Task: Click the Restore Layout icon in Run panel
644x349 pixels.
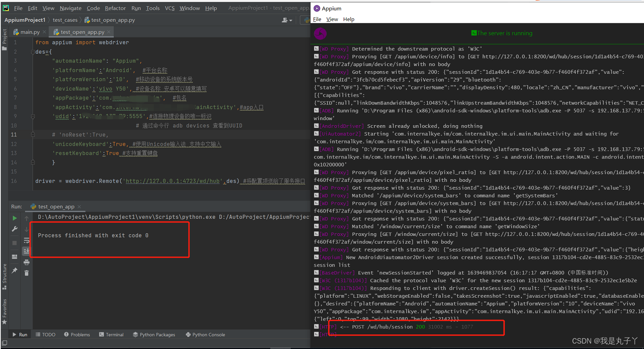Action: pyautogui.click(x=15, y=257)
